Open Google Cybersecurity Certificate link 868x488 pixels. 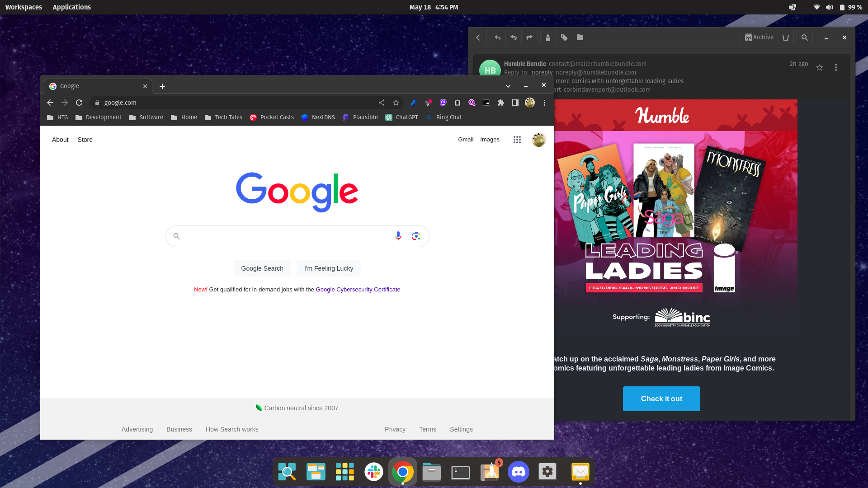pyautogui.click(x=358, y=289)
